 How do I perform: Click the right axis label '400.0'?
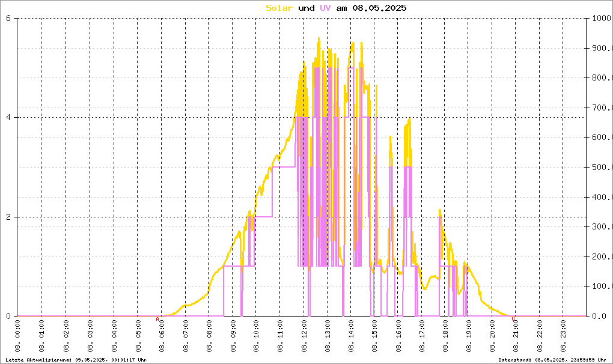(602, 197)
